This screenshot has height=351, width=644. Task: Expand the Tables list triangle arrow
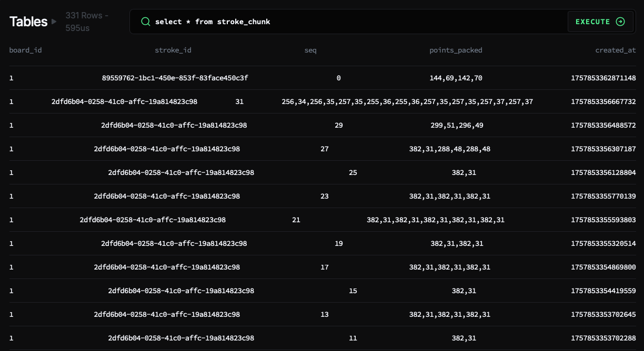[54, 22]
